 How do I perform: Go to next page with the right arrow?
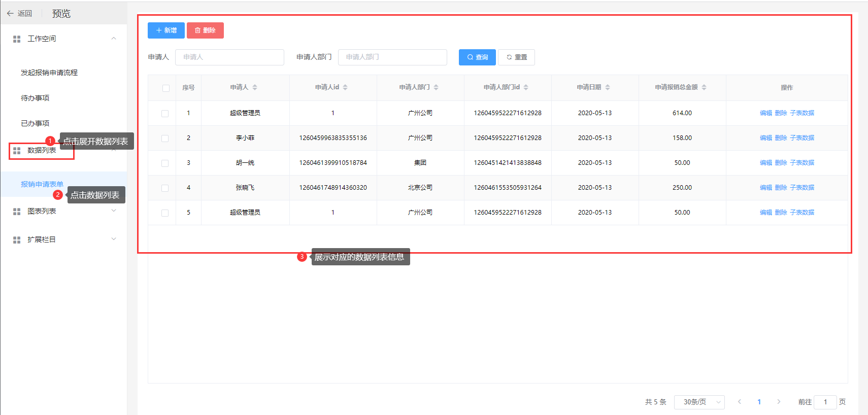(x=779, y=402)
